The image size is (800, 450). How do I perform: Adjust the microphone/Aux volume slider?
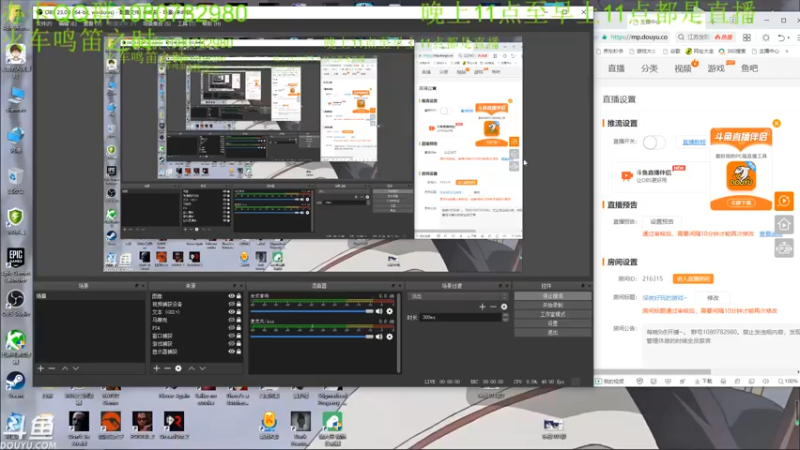[x=312, y=337]
